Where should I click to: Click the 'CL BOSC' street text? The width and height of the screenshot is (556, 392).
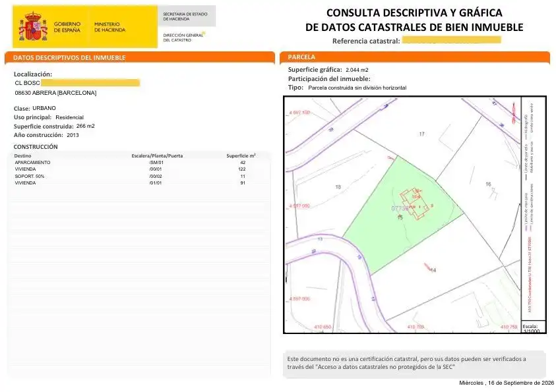pyautogui.click(x=27, y=83)
